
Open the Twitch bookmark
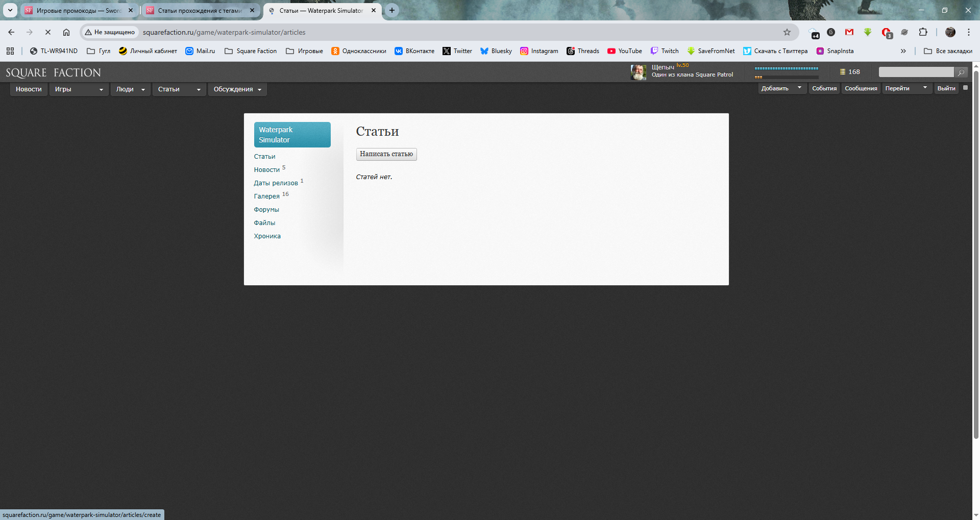(x=665, y=51)
